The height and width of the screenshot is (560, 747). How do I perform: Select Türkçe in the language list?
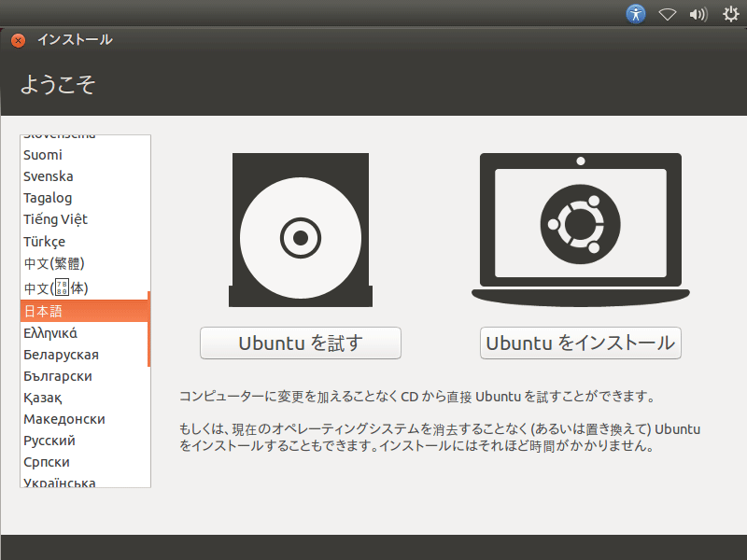(x=84, y=242)
